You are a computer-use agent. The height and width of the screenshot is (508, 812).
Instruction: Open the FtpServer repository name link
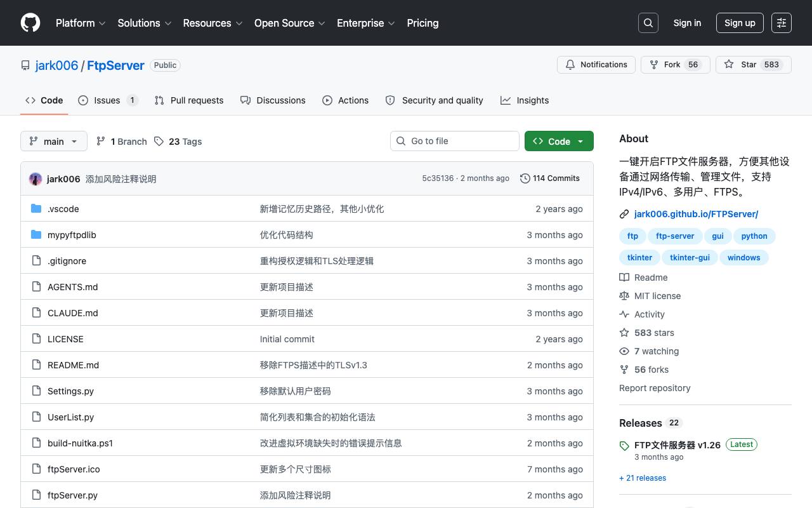[115, 65]
